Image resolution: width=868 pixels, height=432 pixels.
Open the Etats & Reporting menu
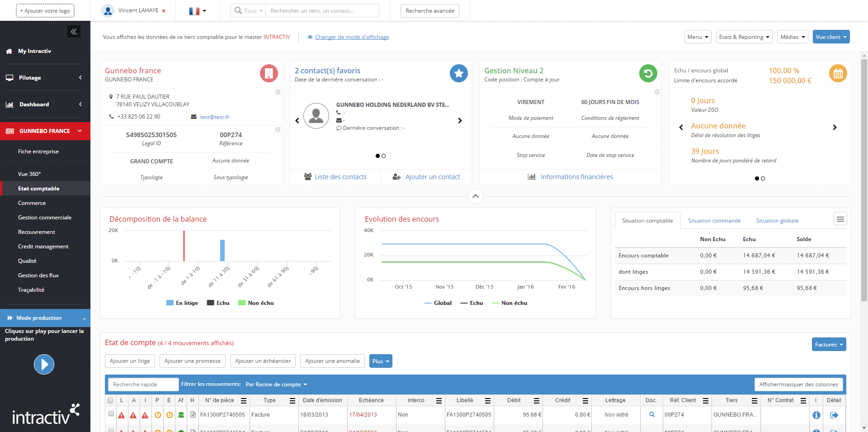click(x=744, y=37)
